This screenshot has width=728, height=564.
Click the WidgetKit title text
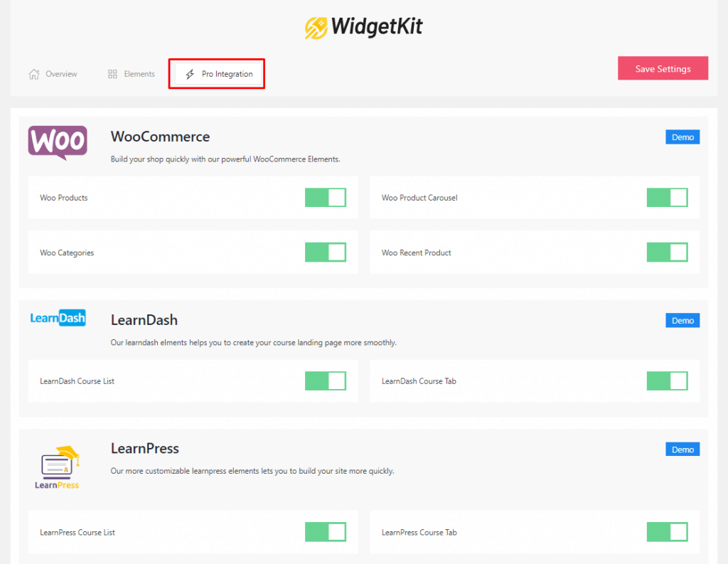pyautogui.click(x=377, y=26)
